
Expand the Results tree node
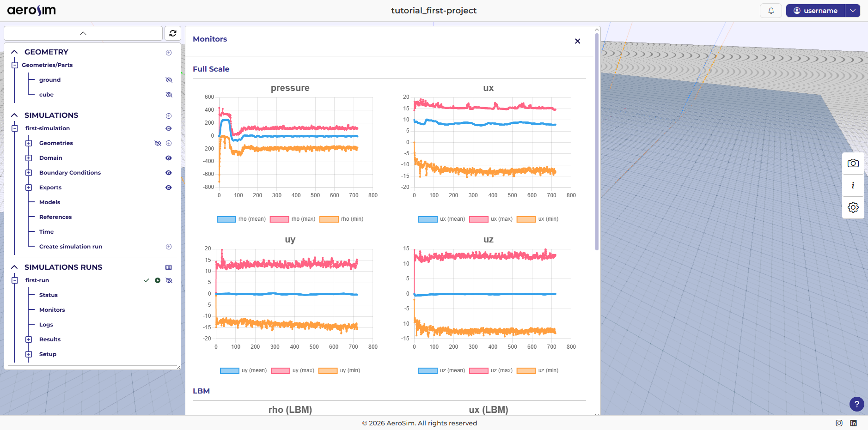click(29, 339)
